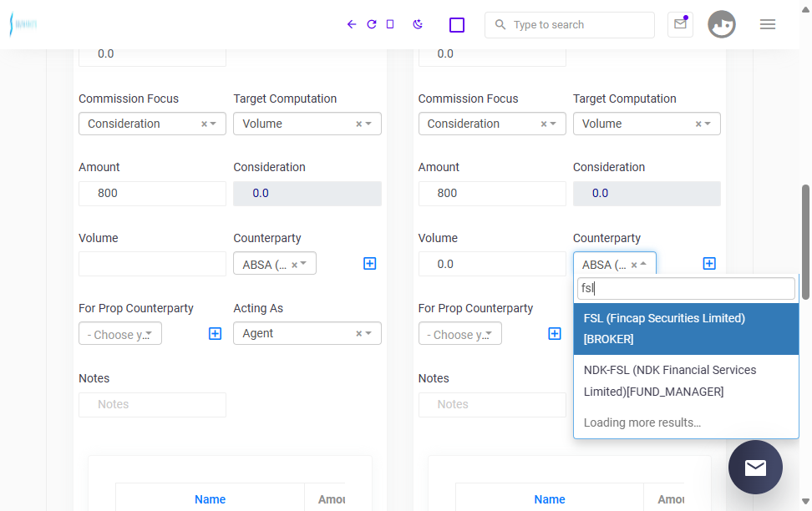Viewport: 812px width, 511px height.
Task: Open left Target Computation dropdown
Action: coord(307,124)
